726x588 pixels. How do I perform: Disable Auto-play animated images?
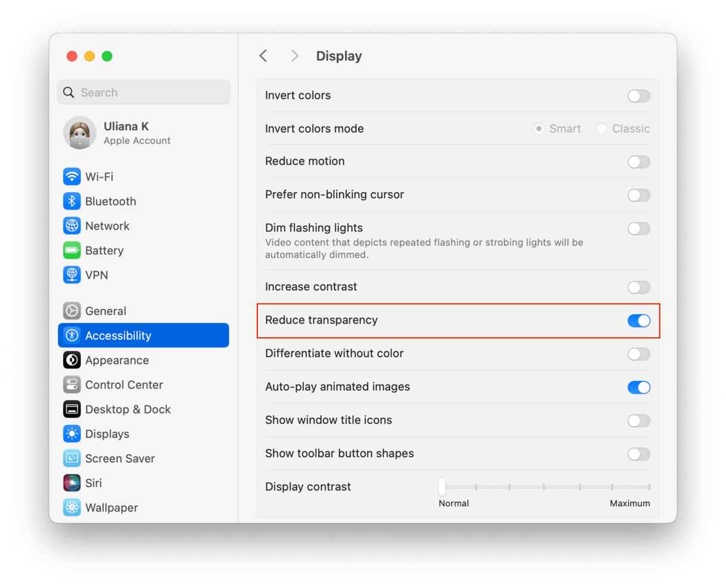(x=639, y=387)
